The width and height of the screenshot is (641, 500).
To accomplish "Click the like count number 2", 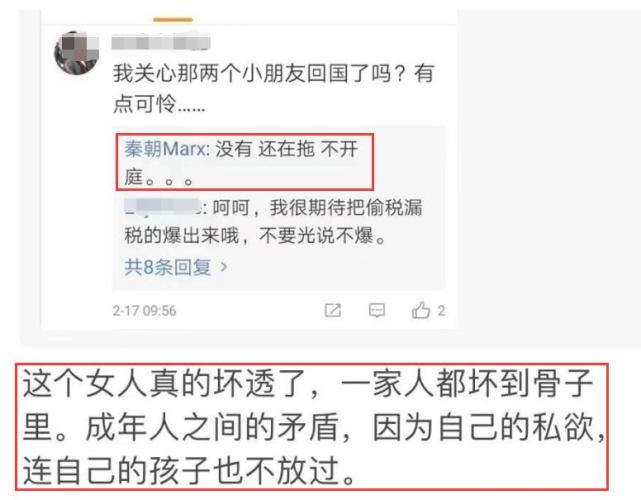I will click(x=441, y=311).
